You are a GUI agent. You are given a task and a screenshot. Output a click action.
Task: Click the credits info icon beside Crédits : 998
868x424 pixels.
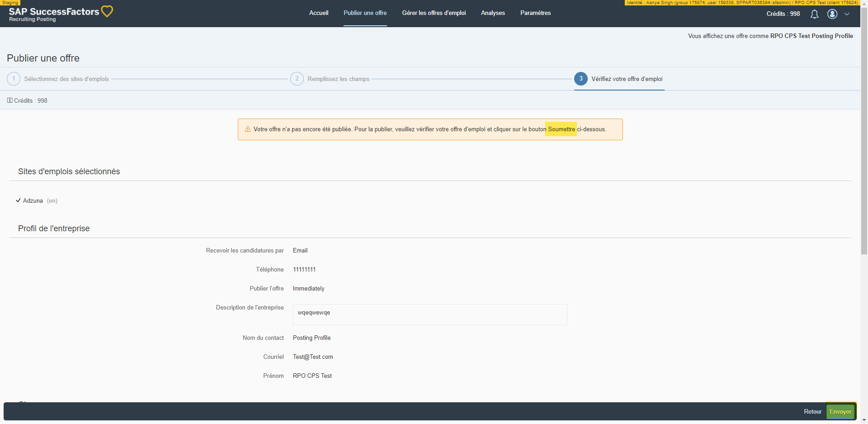[x=9, y=100]
